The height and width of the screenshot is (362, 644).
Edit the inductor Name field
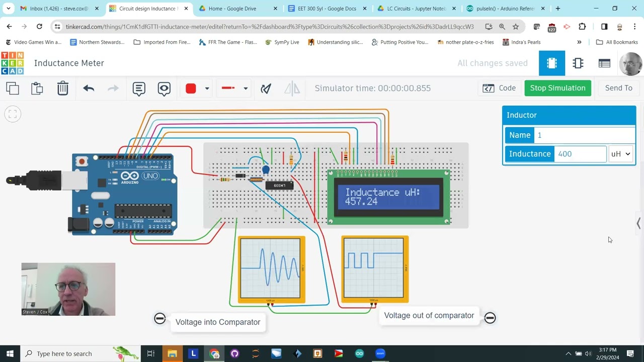[585, 135]
